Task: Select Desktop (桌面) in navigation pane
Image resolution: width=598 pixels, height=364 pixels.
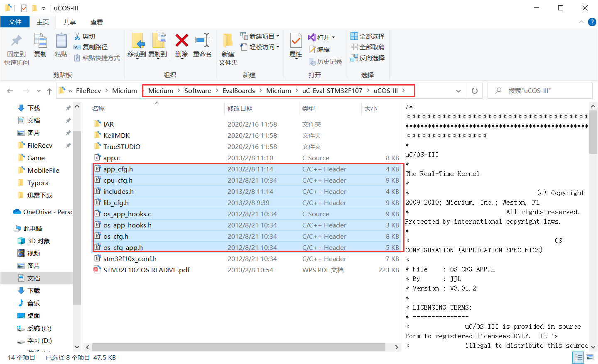Action: [29, 315]
